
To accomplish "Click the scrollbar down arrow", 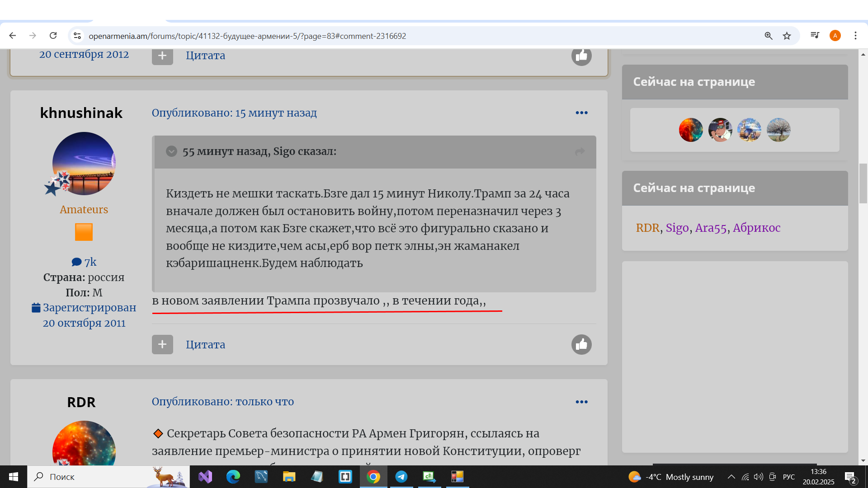I will pyautogui.click(x=863, y=461).
